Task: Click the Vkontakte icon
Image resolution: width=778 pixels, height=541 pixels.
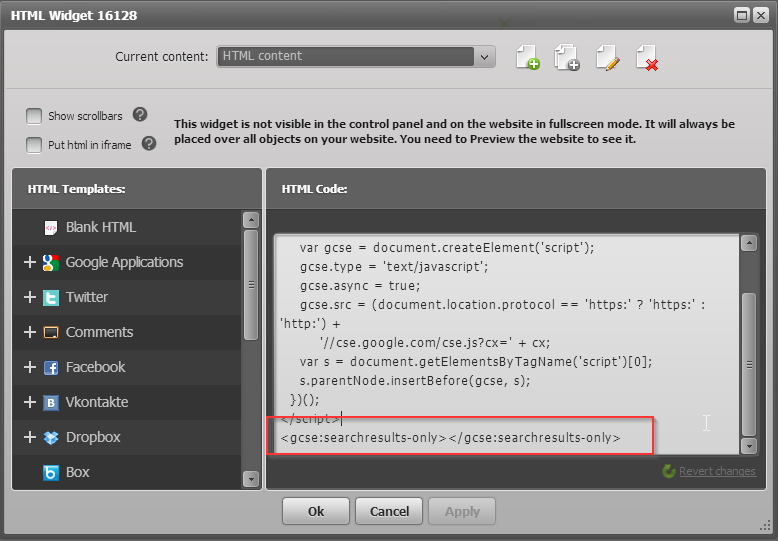Action: (x=51, y=402)
